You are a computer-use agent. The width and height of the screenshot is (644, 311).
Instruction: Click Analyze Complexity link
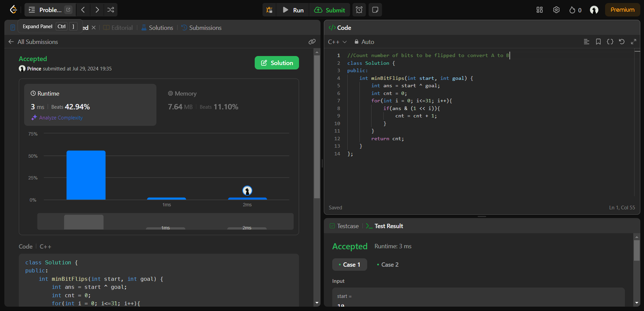[57, 117]
